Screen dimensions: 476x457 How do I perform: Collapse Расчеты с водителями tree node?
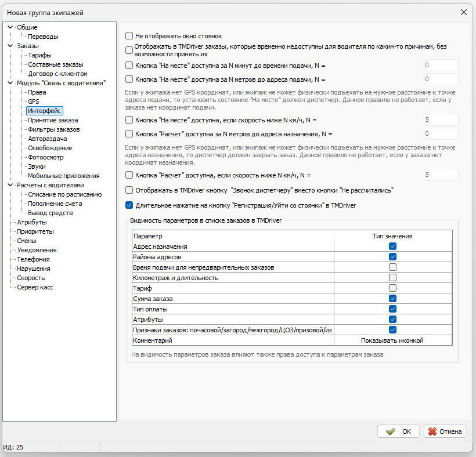tap(10, 184)
